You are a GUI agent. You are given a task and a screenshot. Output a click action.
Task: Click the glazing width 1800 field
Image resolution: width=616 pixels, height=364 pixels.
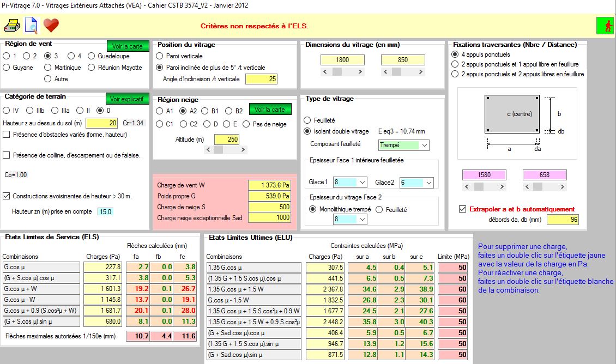tap(342, 60)
